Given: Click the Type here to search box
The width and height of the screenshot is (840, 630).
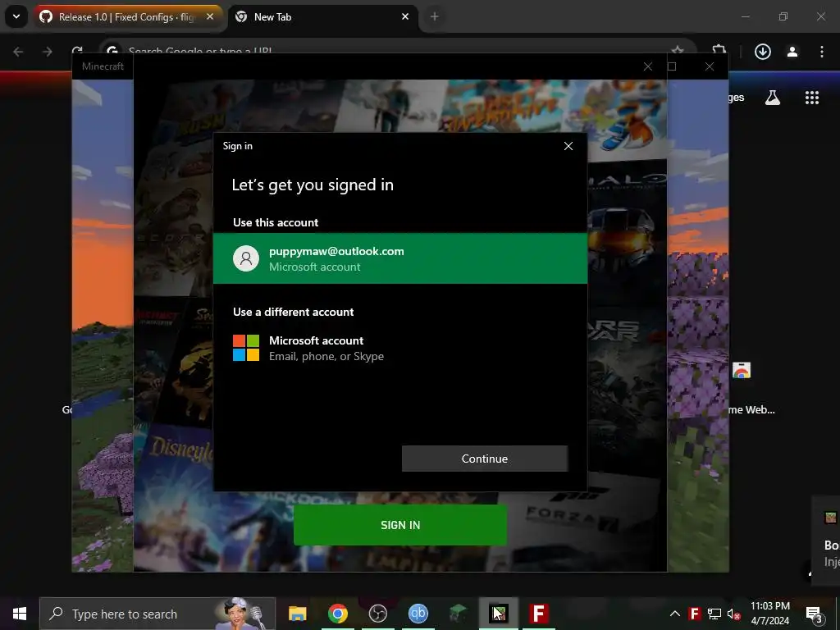Looking at the screenshot, I should click(157, 614).
